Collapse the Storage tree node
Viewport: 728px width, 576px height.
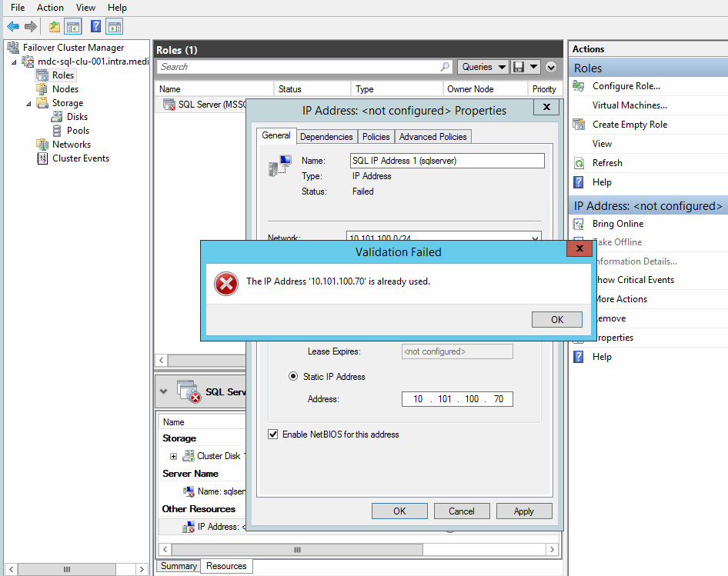28,104
